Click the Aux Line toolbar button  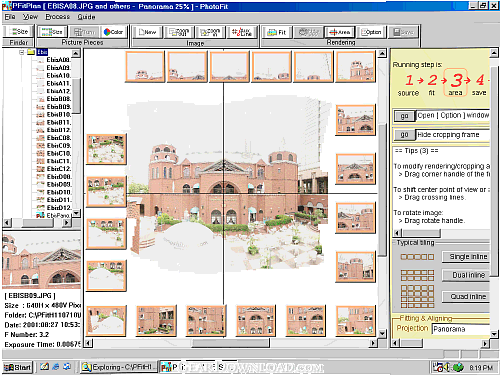coord(242,32)
